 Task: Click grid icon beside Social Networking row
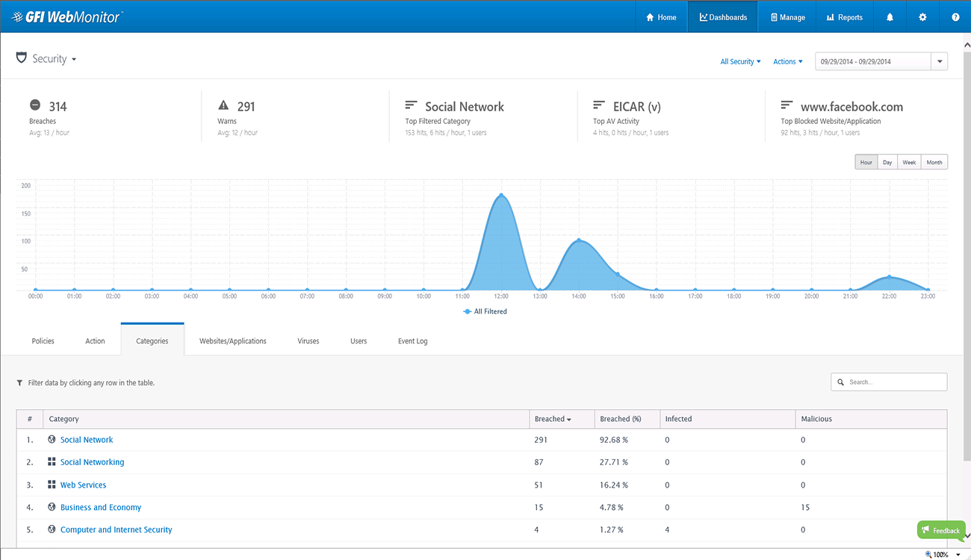(x=52, y=461)
